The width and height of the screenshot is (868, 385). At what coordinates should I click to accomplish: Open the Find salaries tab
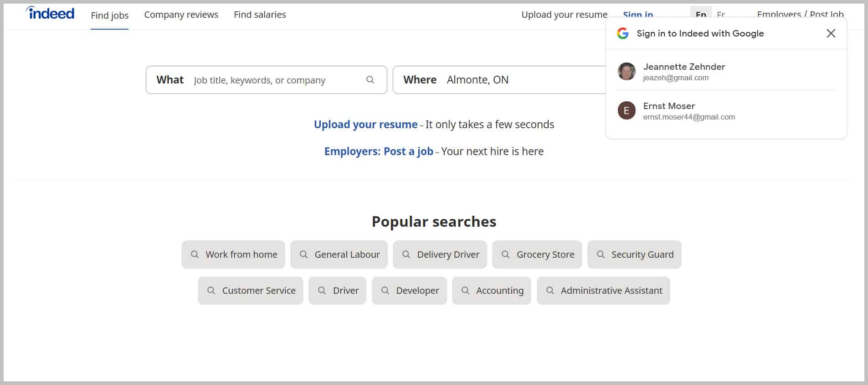pos(260,15)
